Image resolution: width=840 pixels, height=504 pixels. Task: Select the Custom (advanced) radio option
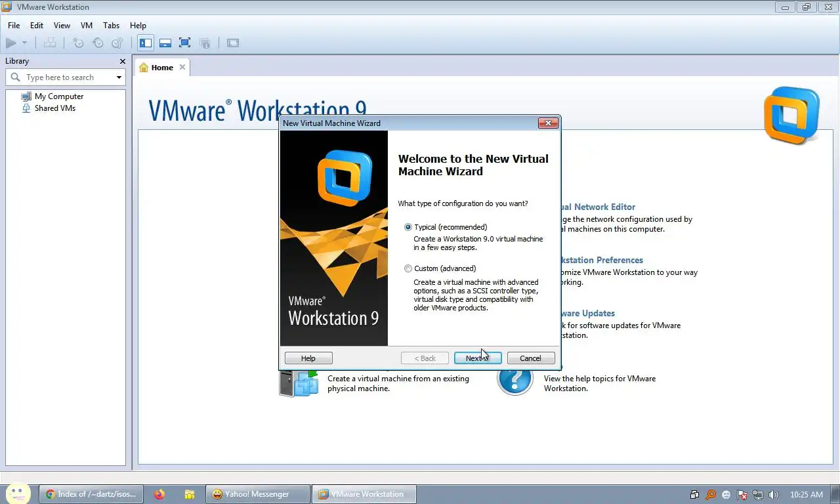408,268
